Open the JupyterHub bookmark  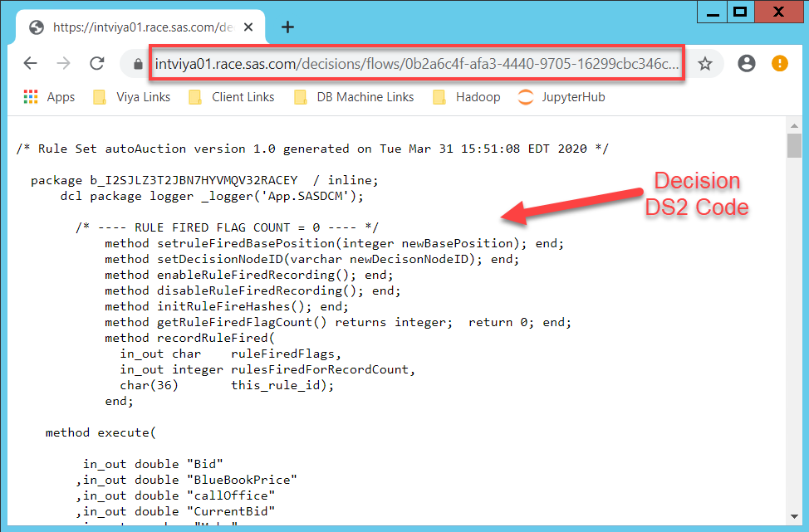click(x=561, y=97)
